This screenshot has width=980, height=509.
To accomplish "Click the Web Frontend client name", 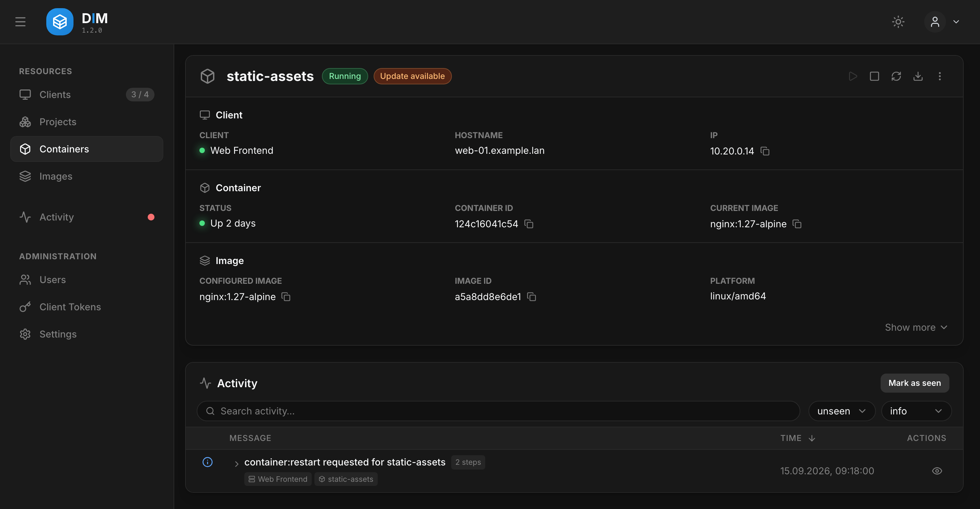I will (242, 150).
